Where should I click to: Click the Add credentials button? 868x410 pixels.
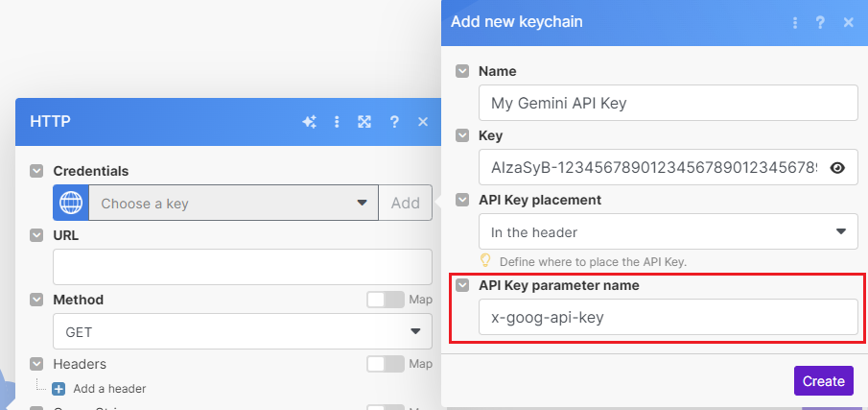[405, 204]
